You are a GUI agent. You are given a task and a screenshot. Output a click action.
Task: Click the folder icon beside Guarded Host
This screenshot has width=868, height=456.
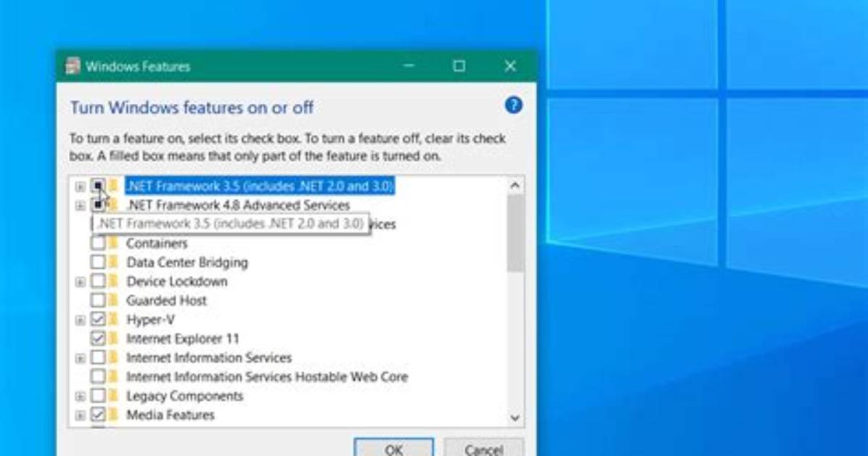113,301
